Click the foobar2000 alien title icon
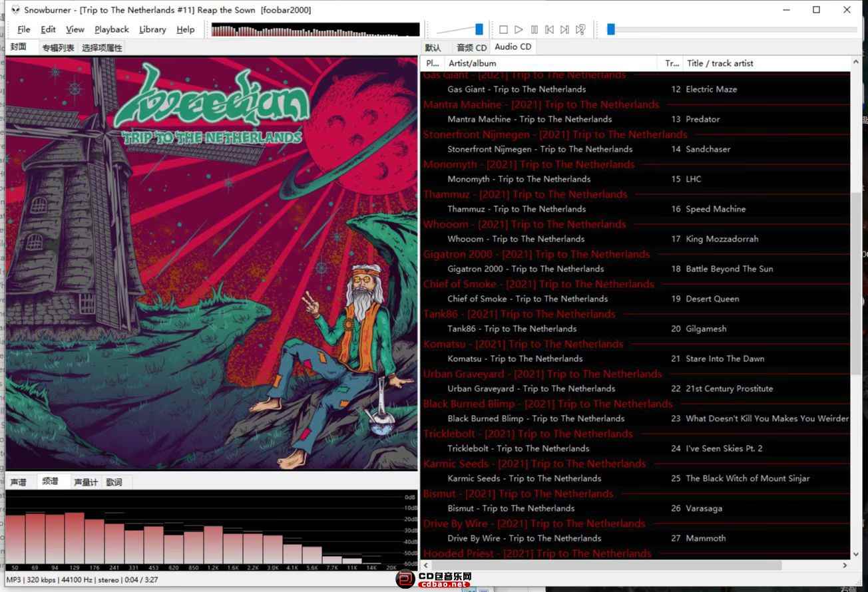The width and height of the screenshot is (868, 592). tap(15, 9)
